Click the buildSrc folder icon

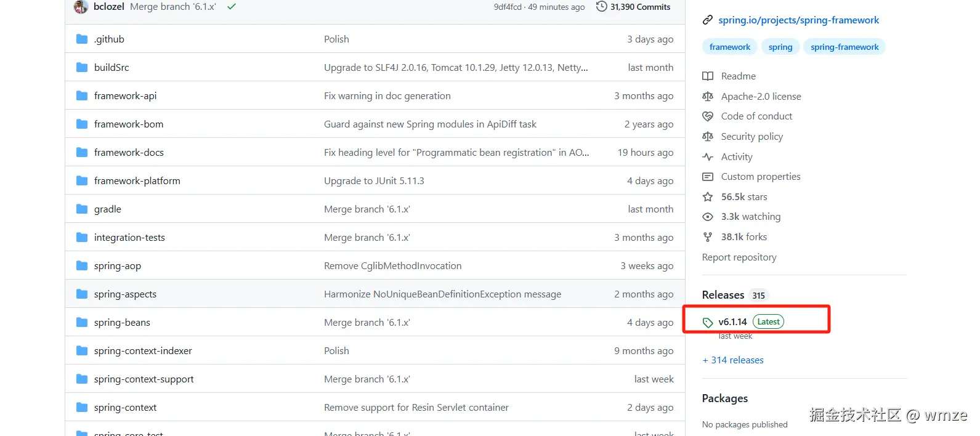pyautogui.click(x=82, y=67)
